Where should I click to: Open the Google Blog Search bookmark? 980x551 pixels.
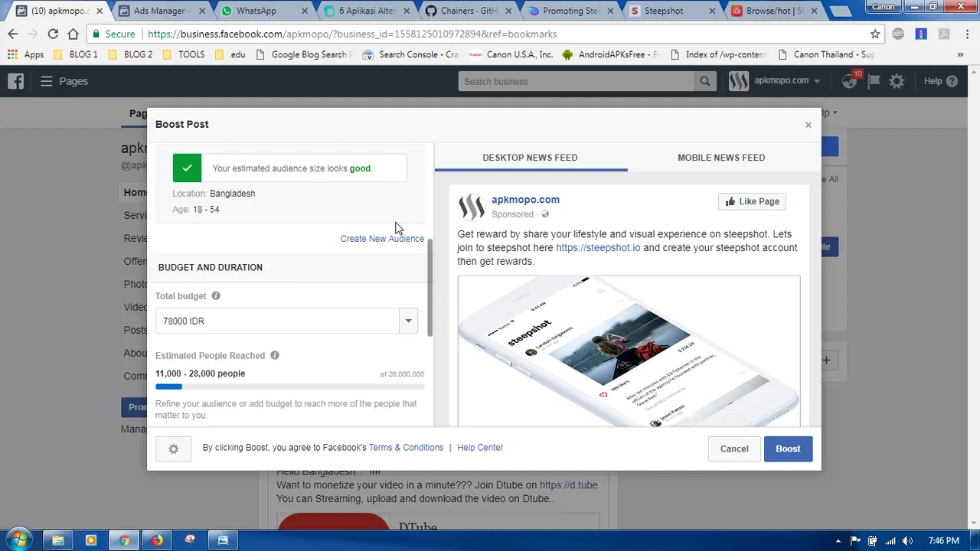[x=304, y=54]
